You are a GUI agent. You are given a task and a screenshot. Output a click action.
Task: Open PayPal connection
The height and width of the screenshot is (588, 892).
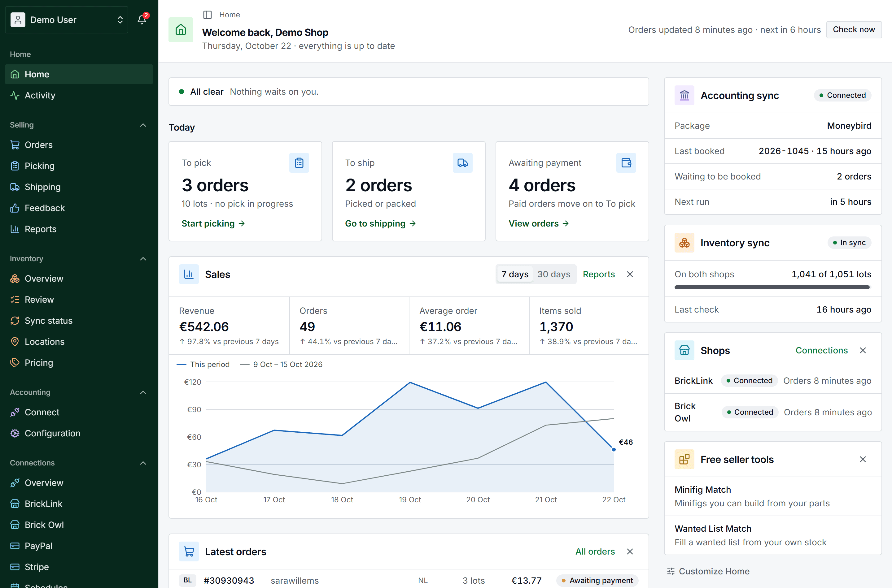tap(79, 546)
